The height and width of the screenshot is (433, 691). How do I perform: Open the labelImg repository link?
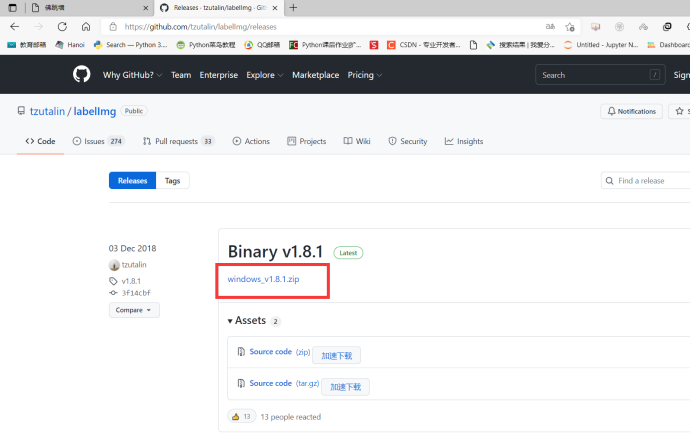click(x=95, y=111)
